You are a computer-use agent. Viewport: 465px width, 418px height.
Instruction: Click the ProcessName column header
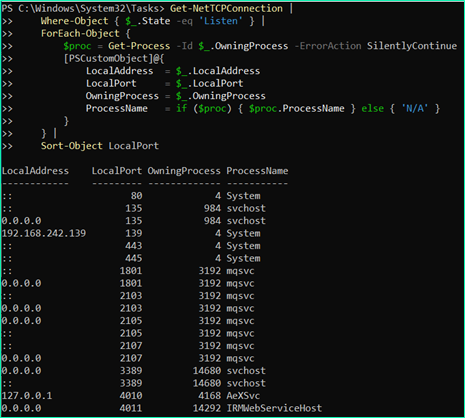pos(257,171)
